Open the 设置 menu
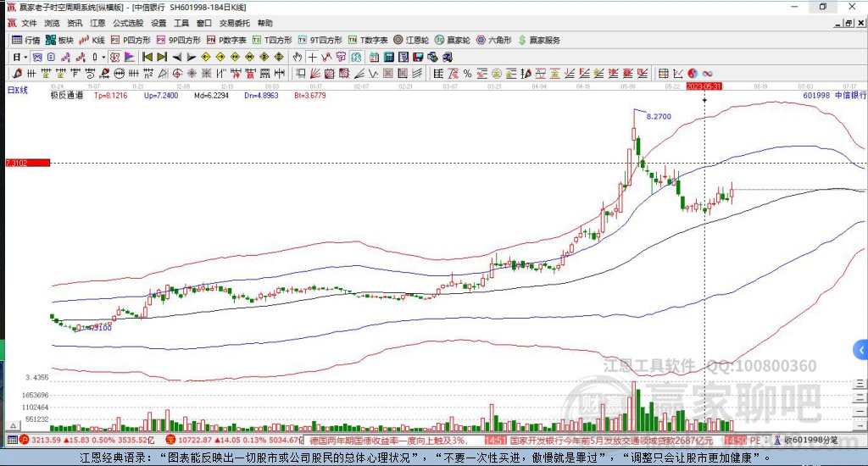This screenshot has height=466, width=868. click(159, 23)
